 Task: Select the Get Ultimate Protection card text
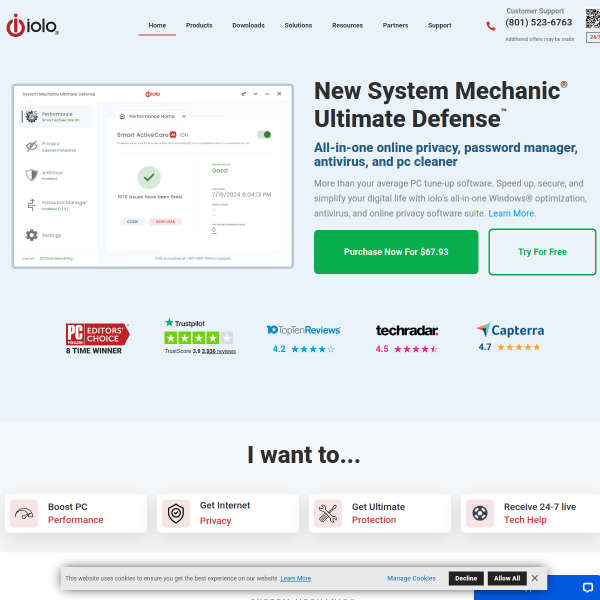(x=378, y=514)
